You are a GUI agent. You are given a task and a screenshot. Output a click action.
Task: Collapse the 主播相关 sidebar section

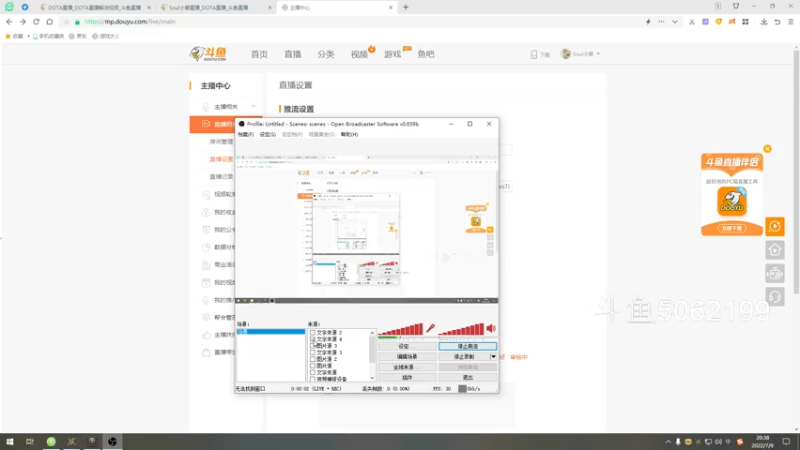point(254,107)
